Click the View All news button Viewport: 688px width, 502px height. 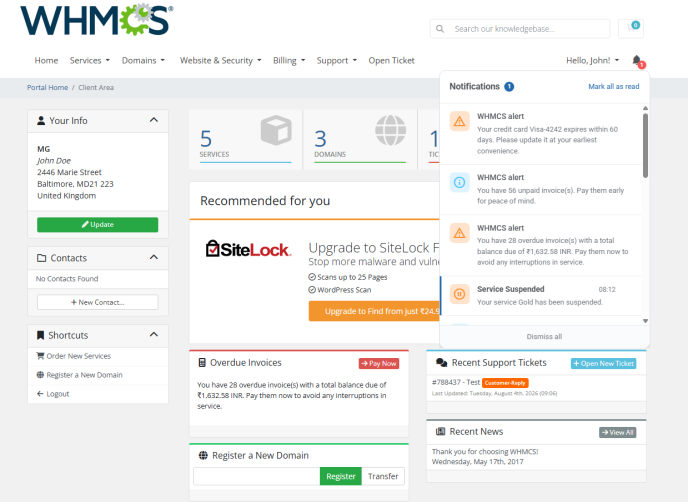click(x=617, y=432)
